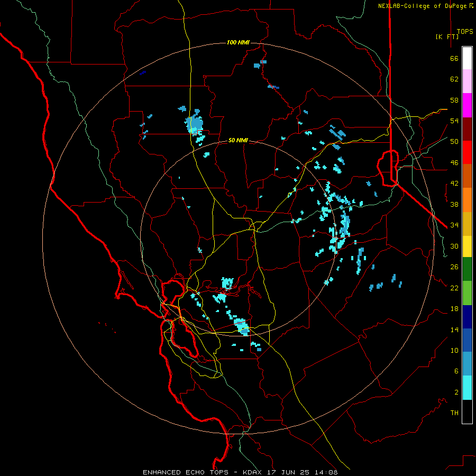This screenshot has height=476, width=476.
Task: Select the legend value 10
Action: (x=454, y=350)
